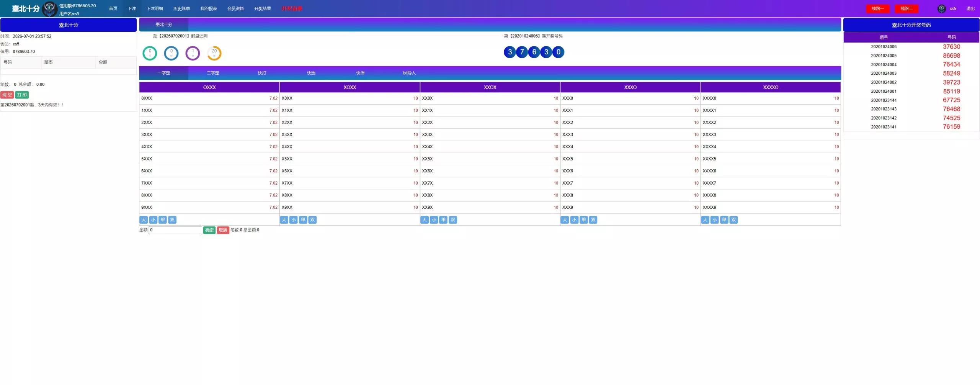This screenshot has width=980, height=385.
Task: Click the red 清空 button
Action: 7,95
